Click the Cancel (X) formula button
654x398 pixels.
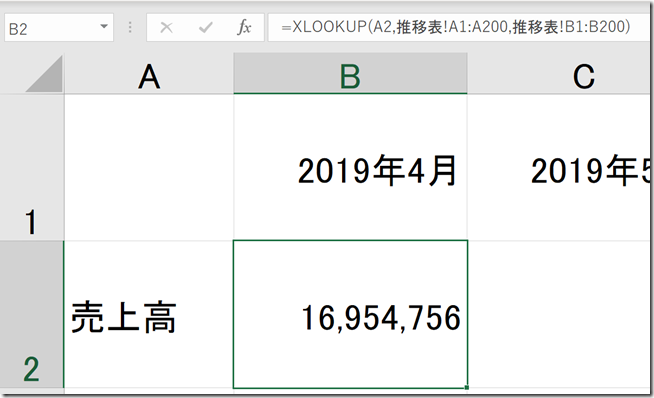click(166, 28)
